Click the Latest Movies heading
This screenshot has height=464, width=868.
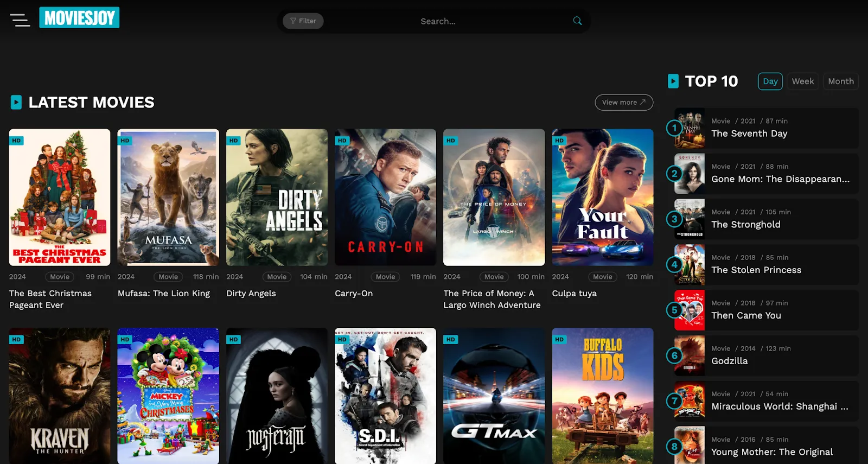[91, 102]
